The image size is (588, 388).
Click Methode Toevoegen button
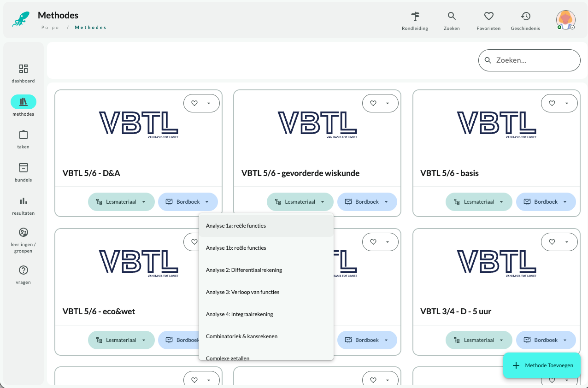coord(541,365)
